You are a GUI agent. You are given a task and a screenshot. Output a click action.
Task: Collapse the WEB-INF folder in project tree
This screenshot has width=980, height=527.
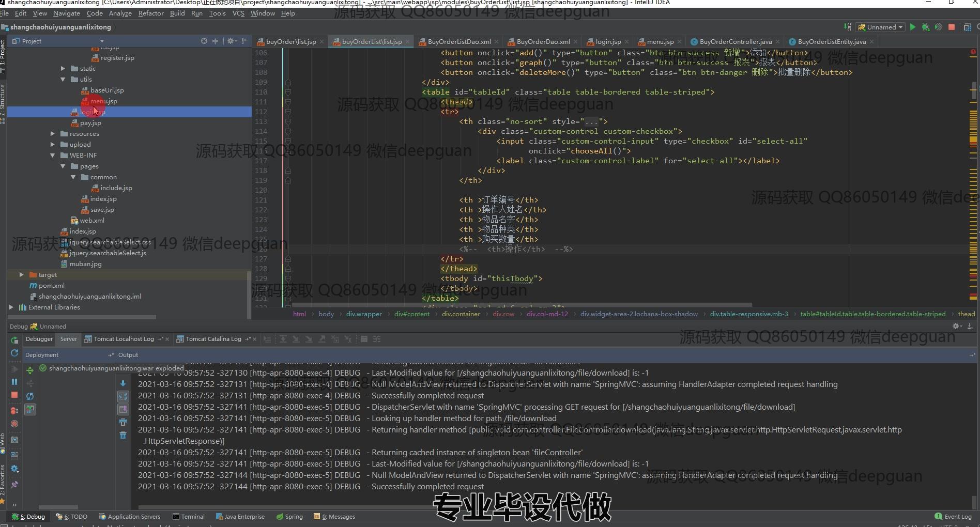(x=53, y=155)
